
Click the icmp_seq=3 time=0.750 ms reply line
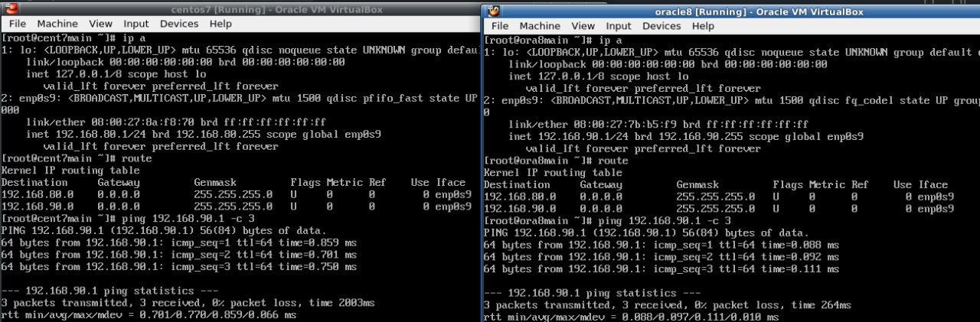pyautogui.click(x=179, y=267)
